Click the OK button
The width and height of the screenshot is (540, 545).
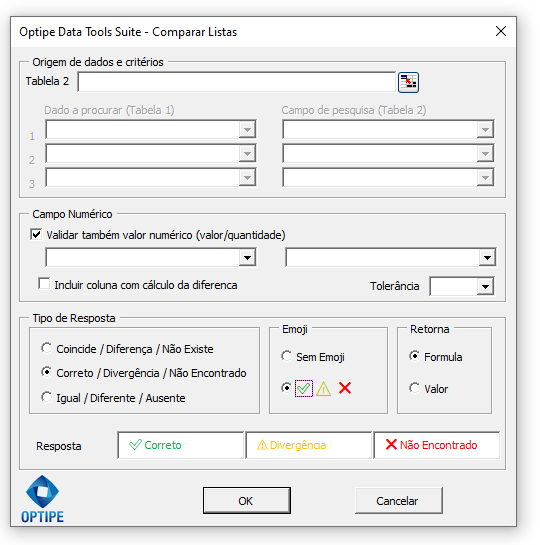(x=247, y=501)
